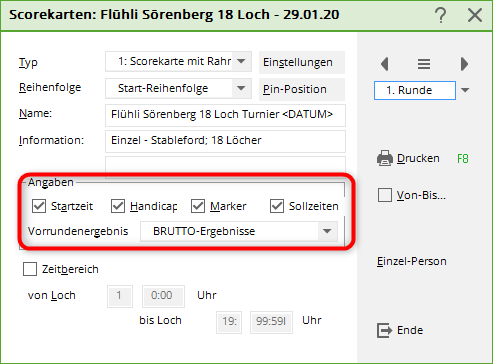Toggle the Sollzeiten checkbox
The width and height of the screenshot is (493, 364).
(x=277, y=206)
